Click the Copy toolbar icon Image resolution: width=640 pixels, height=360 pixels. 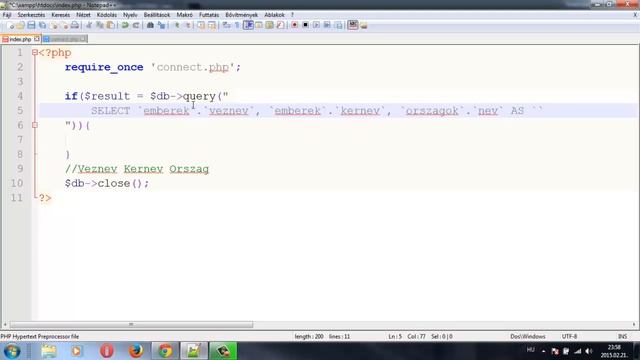(100, 25)
